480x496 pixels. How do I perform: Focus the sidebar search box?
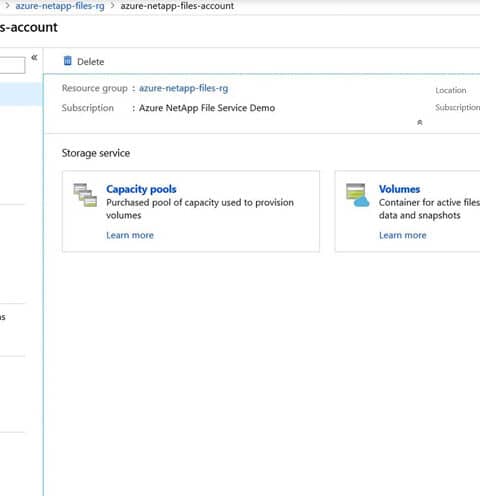(x=12, y=65)
